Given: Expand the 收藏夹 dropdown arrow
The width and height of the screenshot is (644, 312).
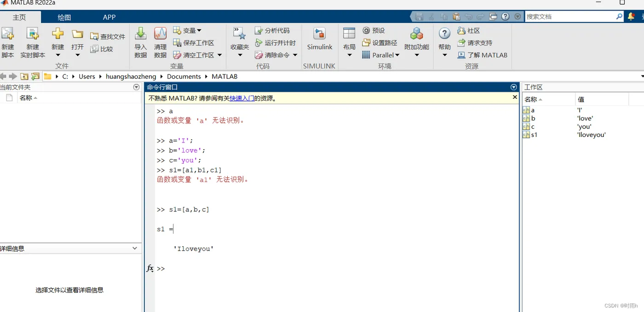Looking at the screenshot, I should coord(240,55).
